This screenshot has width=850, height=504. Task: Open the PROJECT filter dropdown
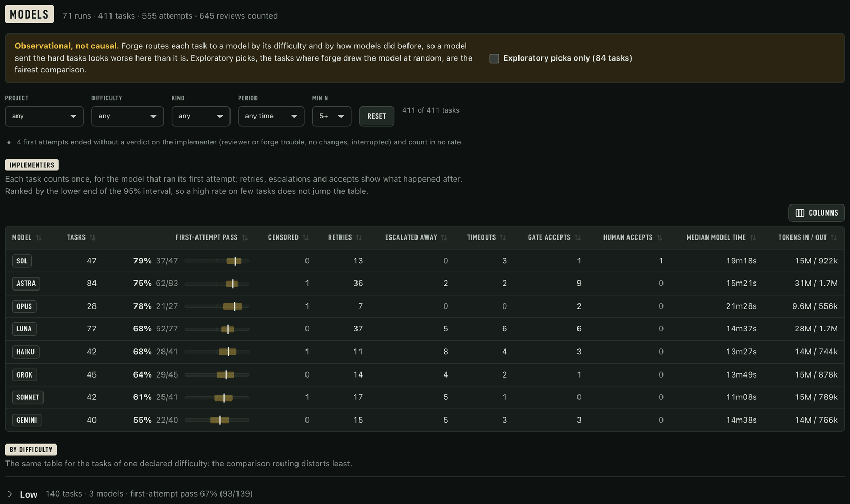[x=44, y=116]
